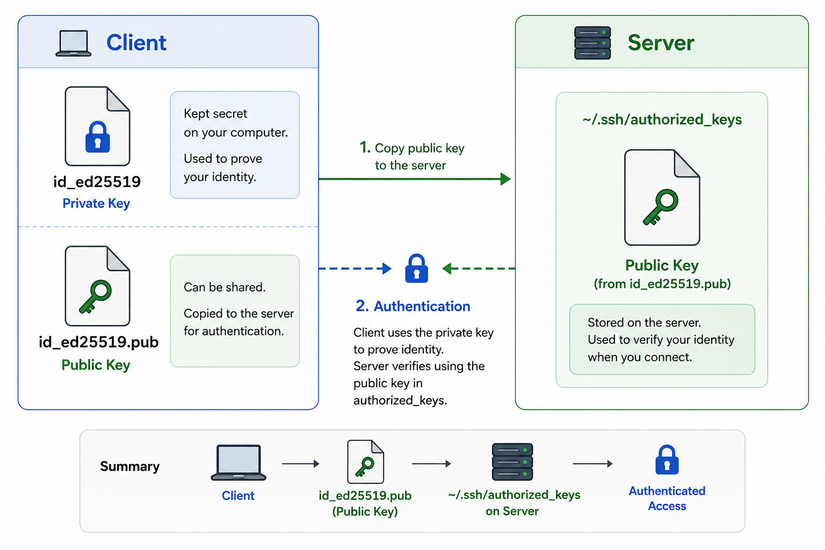Click the Client caption in the Summary row
The image size is (825, 550).
coord(238,495)
